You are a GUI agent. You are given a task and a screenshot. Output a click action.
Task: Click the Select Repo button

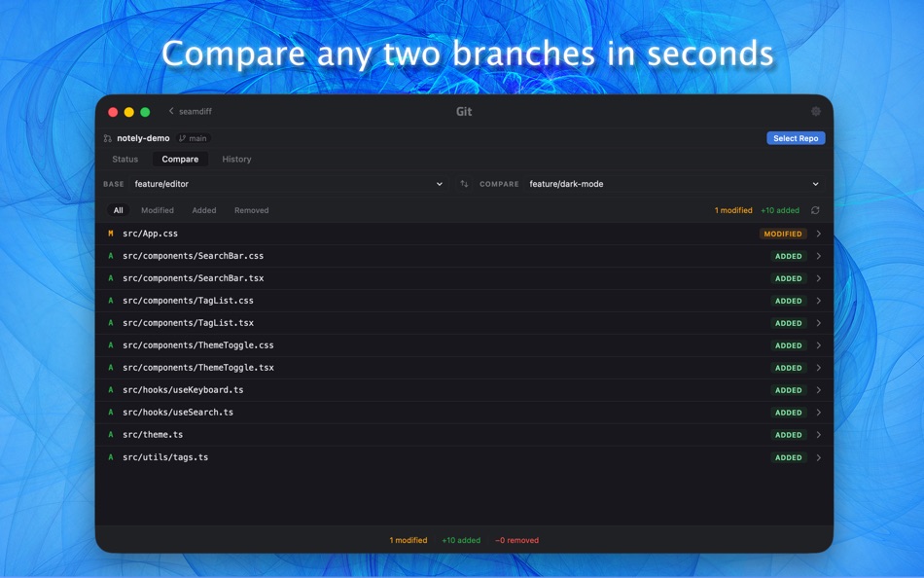coord(796,138)
